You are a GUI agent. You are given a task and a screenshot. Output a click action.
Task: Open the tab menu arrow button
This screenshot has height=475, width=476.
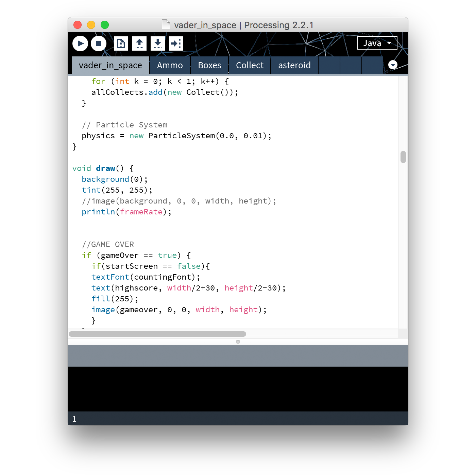tap(393, 65)
